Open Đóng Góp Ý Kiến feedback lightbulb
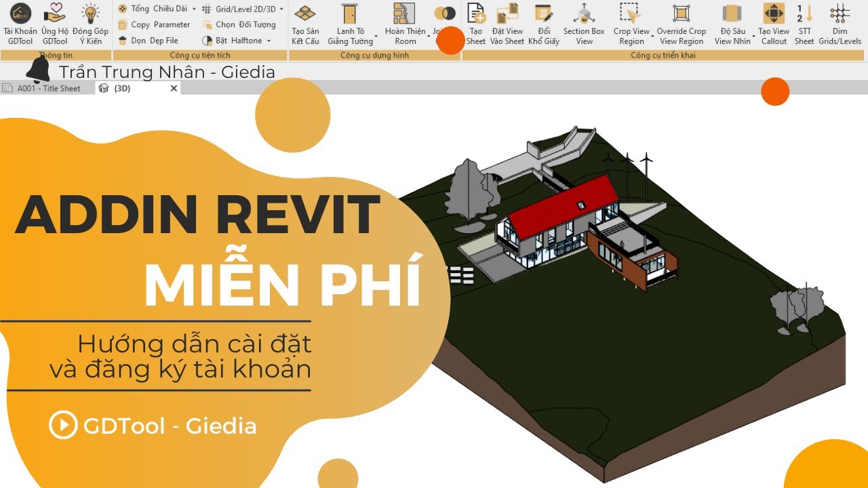The width and height of the screenshot is (868, 488). click(x=90, y=24)
